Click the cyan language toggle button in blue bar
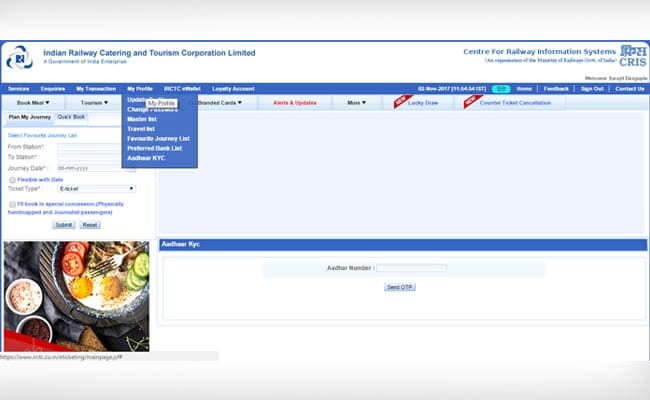This screenshot has height=400, width=650. [501, 89]
